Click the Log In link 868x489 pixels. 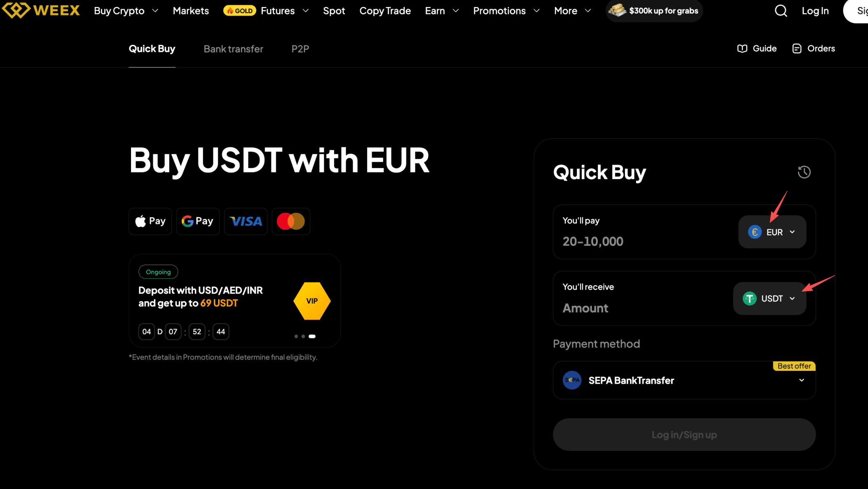click(815, 11)
